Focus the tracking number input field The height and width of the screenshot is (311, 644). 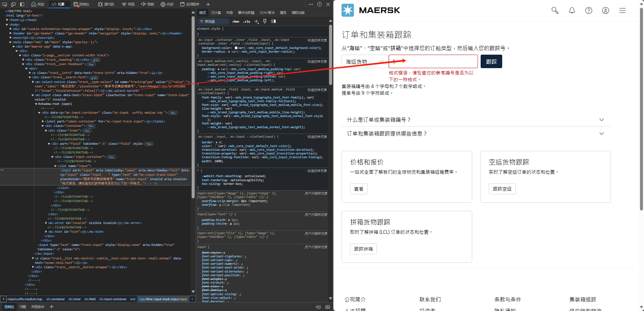coord(433,62)
